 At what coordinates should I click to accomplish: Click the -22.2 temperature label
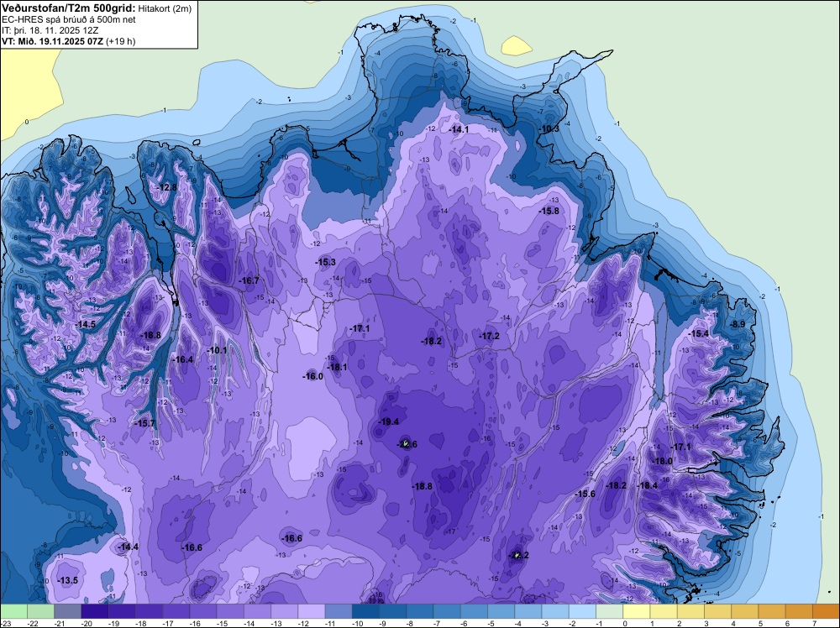(518, 555)
